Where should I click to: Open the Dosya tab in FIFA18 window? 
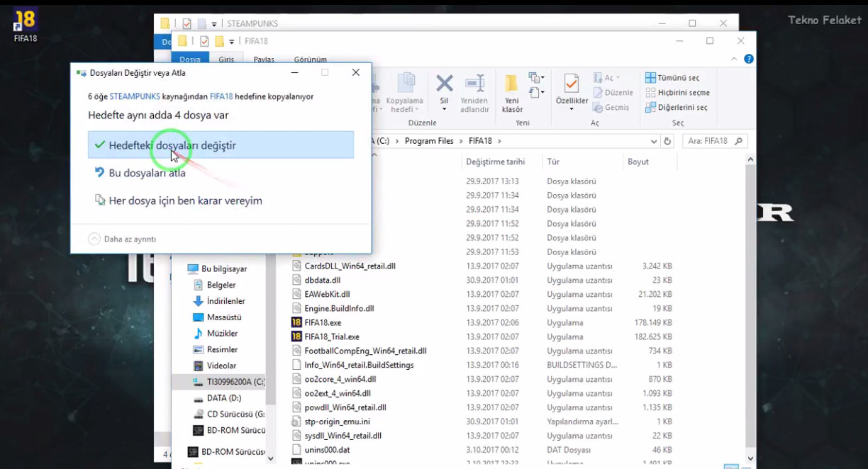click(x=190, y=60)
